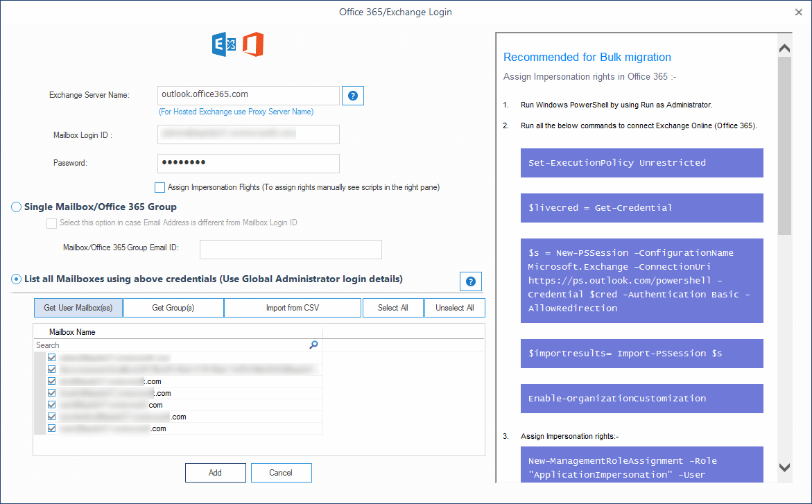Click the Import-PSSession $s command
Viewport: 812px width, 504px height.
point(642,354)
